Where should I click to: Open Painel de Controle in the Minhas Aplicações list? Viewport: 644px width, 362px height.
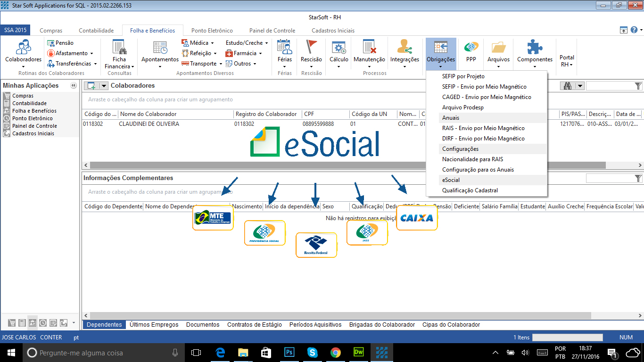click(34, 126)
